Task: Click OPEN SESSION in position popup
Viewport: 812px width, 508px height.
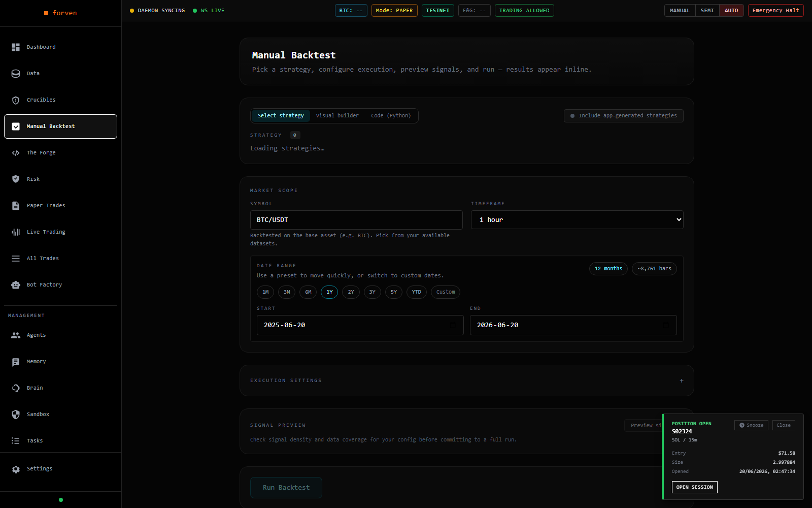Action: coord(694,487)
